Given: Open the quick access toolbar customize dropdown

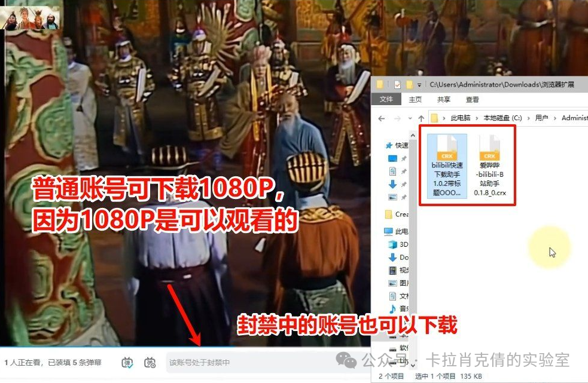Looking at the screenshot, I should click(x=420, y=85).
